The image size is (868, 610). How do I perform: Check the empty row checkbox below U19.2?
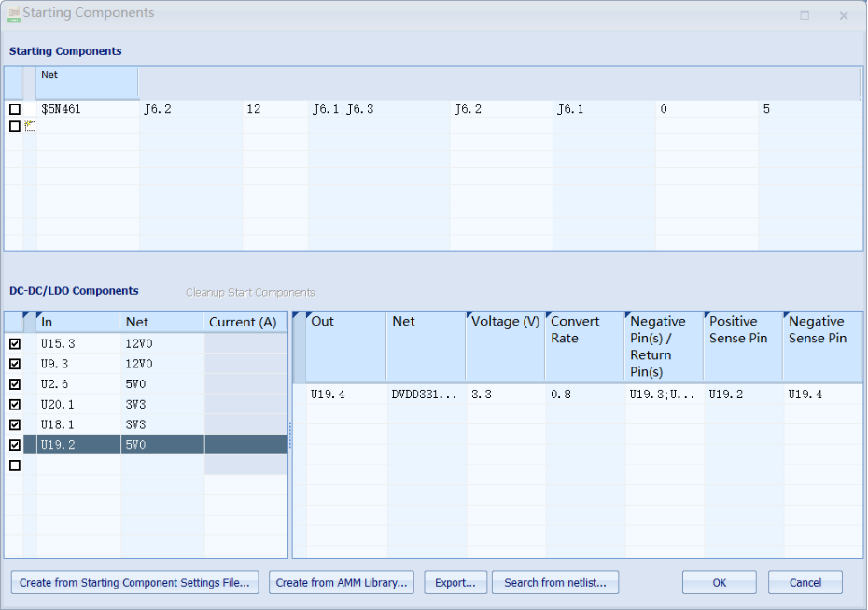(x=15, y=465)
